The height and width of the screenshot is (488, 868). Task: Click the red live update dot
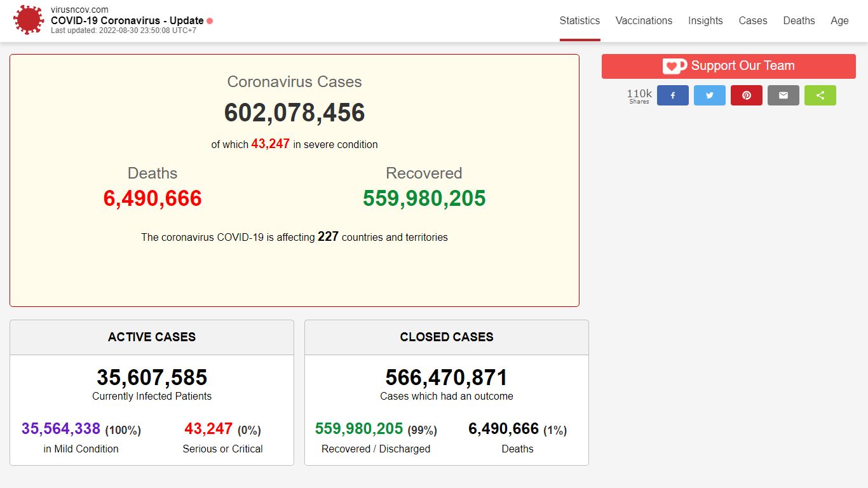[x=210, y=21]
